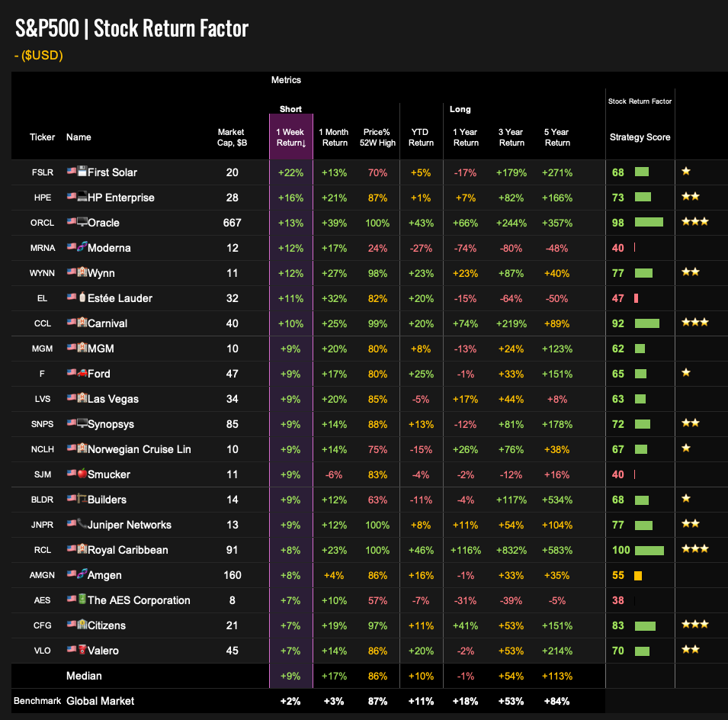Image resolution: width=728 pixels, height=720 pixels.
Task: Click the crane icon beside Builders
Action: pyautogui.click(x=82, y=498)
